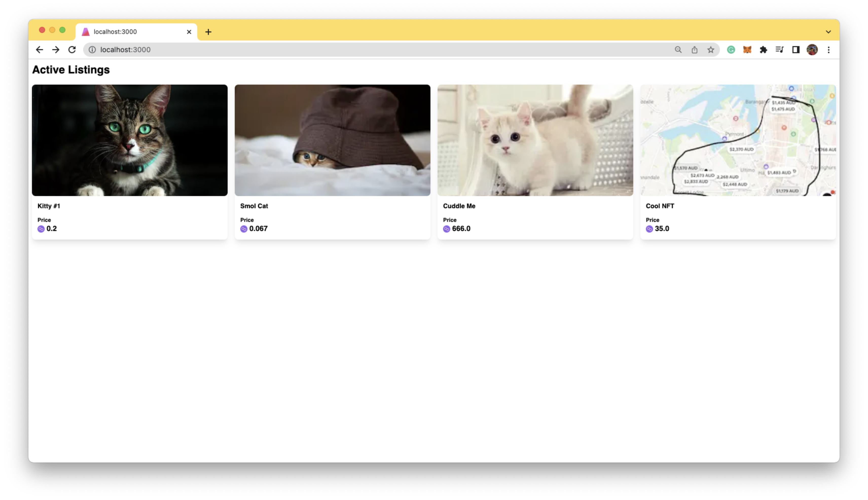The height and width of the screenshot is (500, 868).
Task: Click the Kitty #1 listing thumbnail
Action: [x=130, y=140]
